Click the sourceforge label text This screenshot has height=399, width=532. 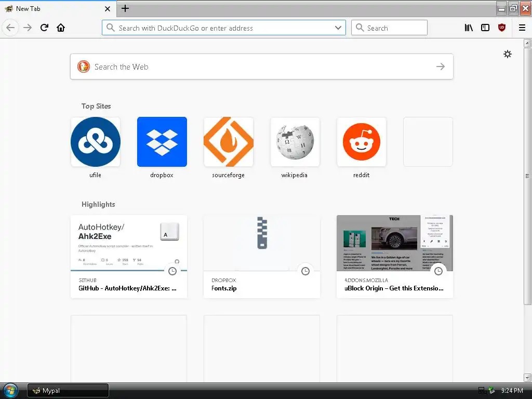pos(229,175)
